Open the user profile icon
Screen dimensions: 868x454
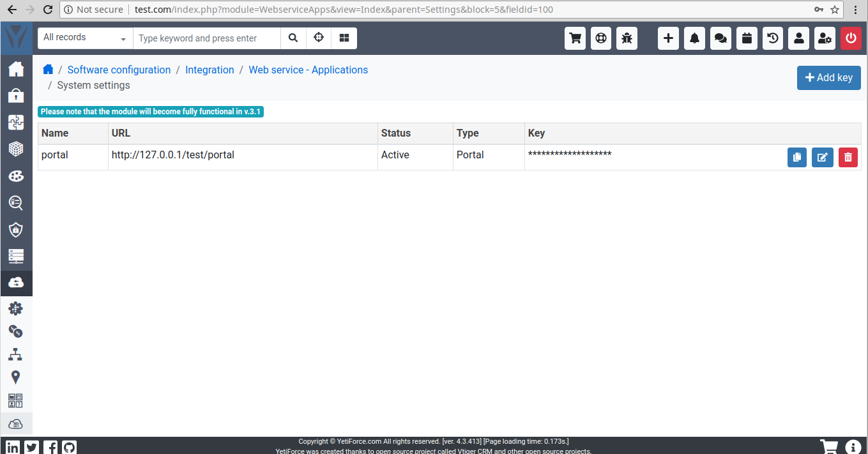(x=799, y=38)
